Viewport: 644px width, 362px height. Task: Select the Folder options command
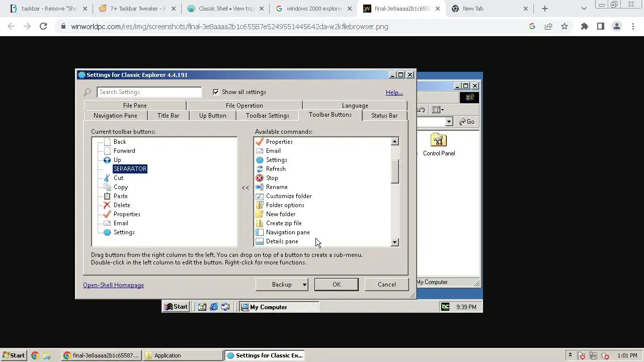pyautogui.click(x=285, y=205)
